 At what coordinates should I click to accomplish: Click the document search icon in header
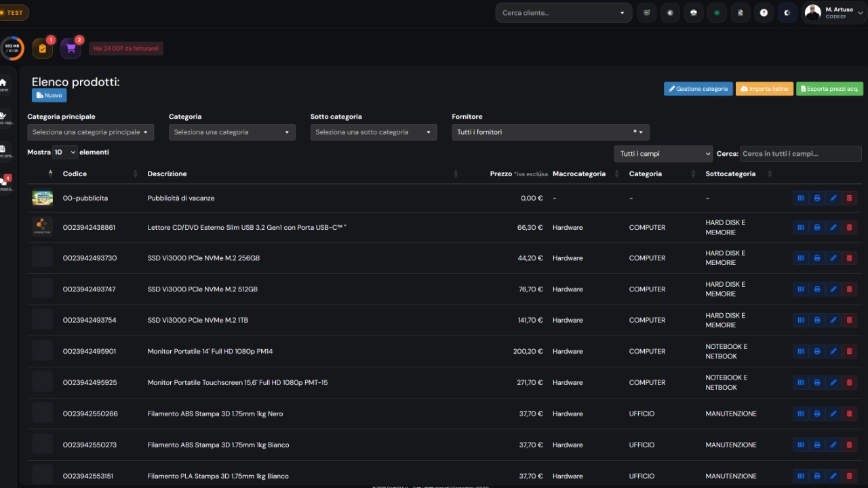click(741, 13)
